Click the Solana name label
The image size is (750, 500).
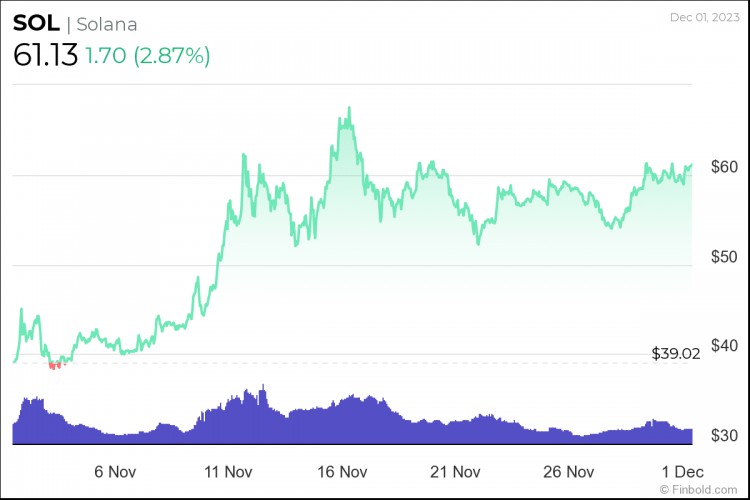107,24
